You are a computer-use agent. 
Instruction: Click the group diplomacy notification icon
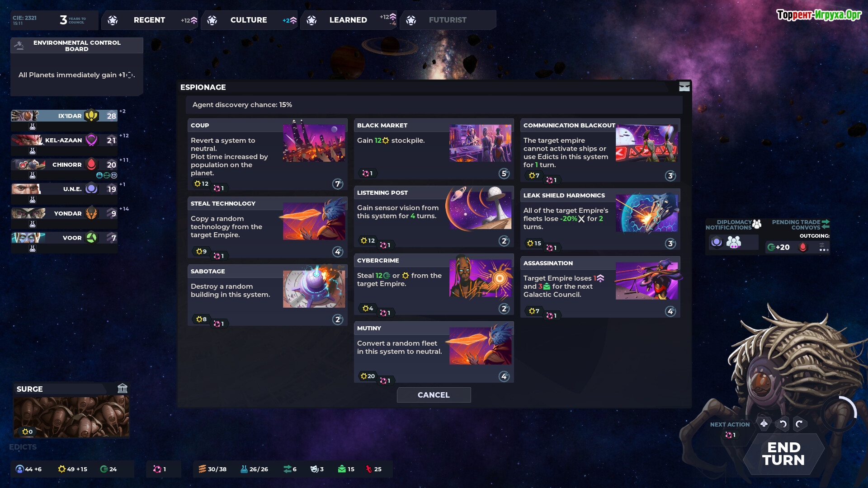pos(734,243)
